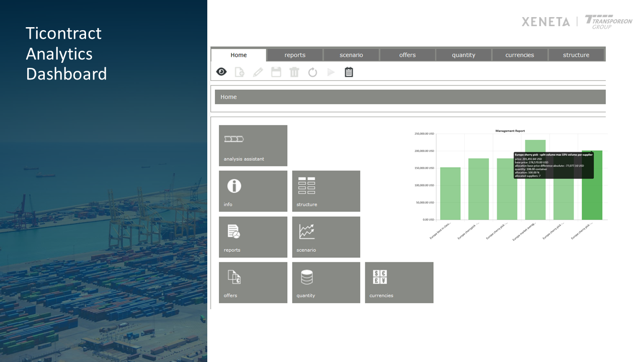
Task: Click the clipboard icon in toolbar
Action: (x=349, y=72)
